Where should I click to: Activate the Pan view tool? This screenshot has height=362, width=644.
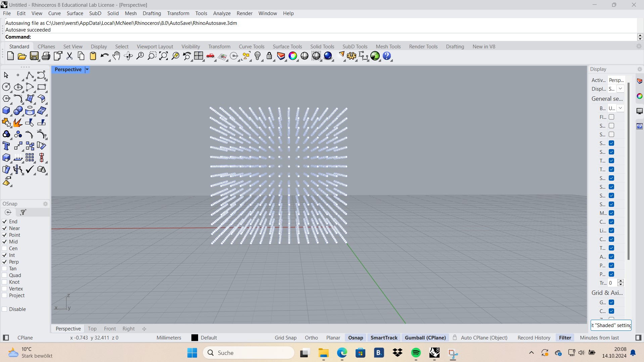(116, 56)
